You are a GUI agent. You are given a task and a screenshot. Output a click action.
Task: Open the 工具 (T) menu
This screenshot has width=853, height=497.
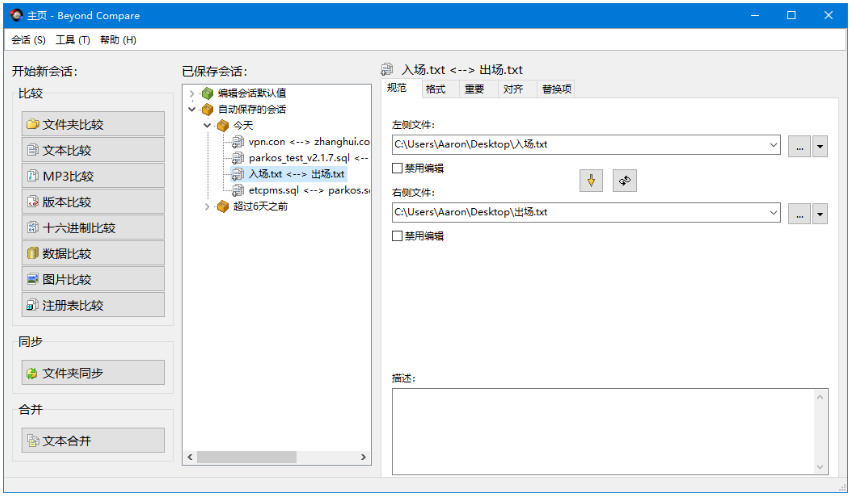(73, 40)
